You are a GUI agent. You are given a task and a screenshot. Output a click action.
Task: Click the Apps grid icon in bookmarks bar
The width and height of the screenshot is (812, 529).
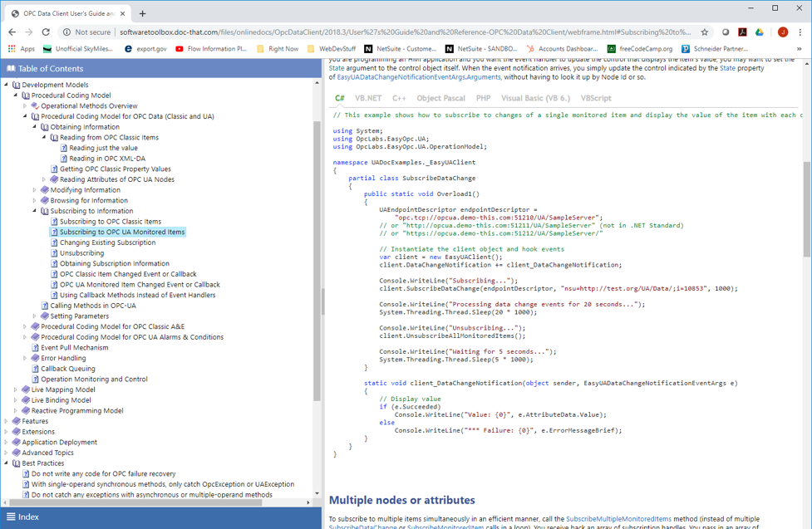tap(12, 49)
